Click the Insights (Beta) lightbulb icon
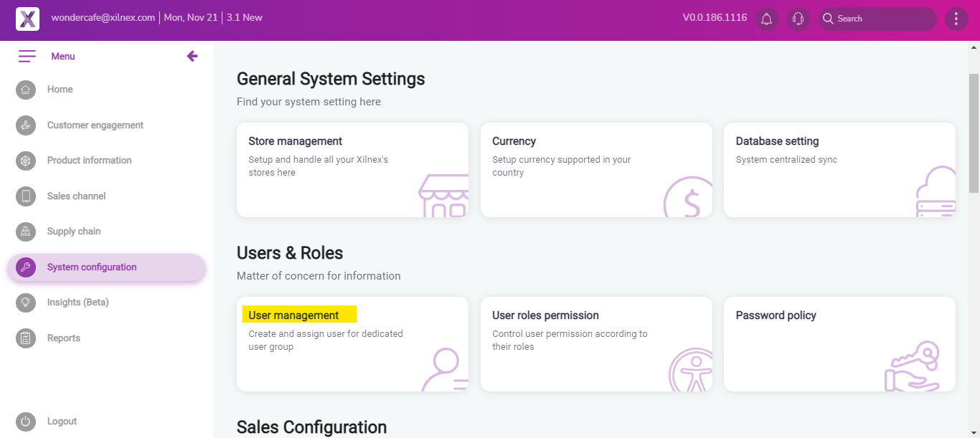The image size is (980, 438). 26,303
